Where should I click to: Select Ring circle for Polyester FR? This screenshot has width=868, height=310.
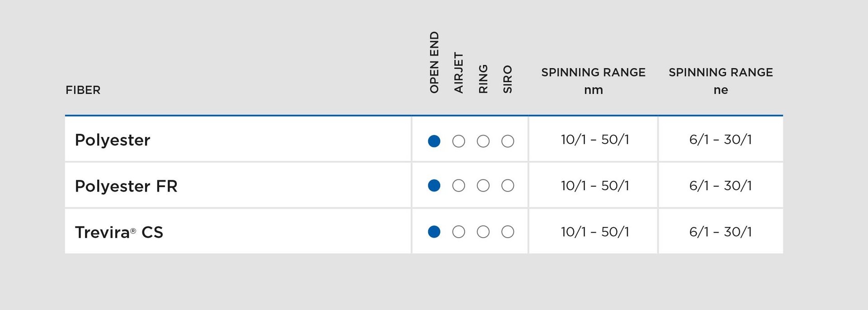[483, 186]
